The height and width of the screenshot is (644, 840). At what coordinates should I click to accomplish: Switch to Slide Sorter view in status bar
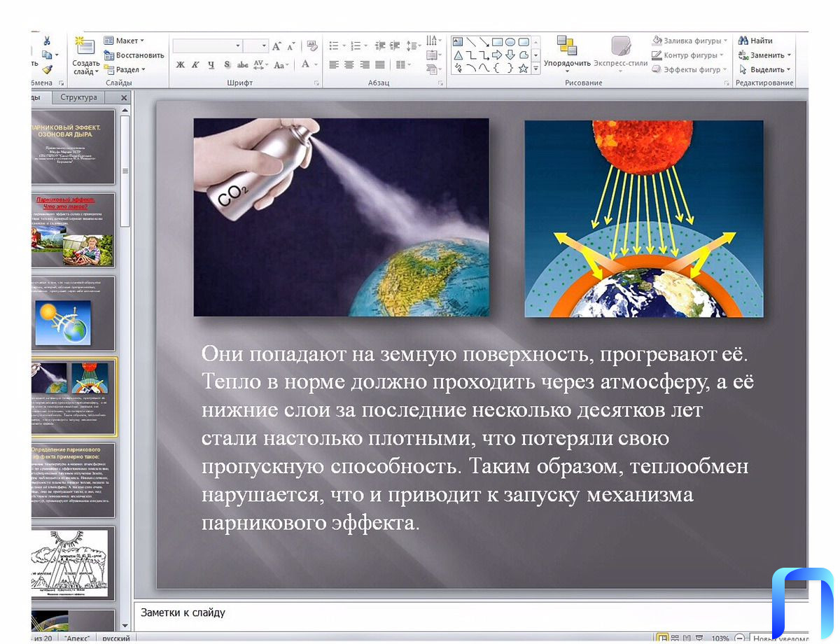coord(675,638)
